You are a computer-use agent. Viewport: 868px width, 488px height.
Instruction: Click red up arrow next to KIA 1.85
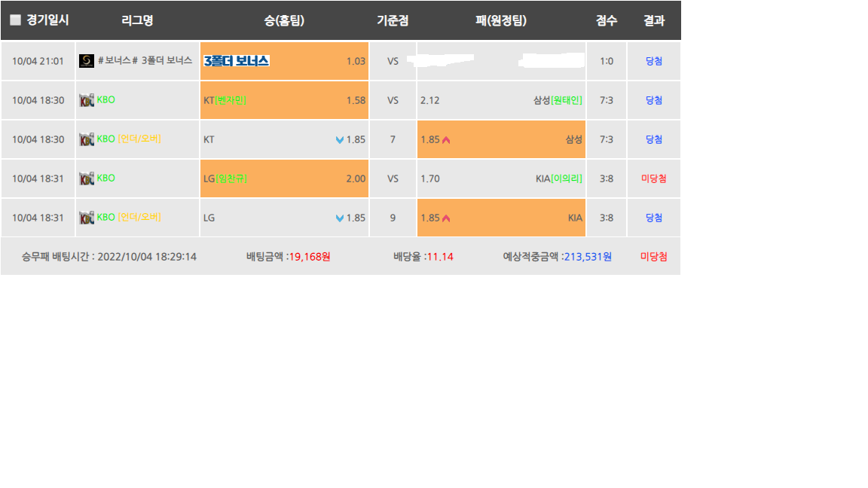pos(446,218)
